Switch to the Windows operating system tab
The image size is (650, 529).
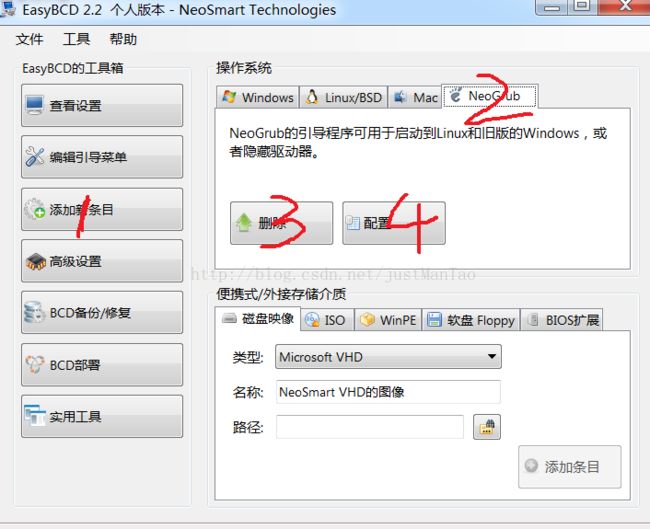tap(257, 98)
